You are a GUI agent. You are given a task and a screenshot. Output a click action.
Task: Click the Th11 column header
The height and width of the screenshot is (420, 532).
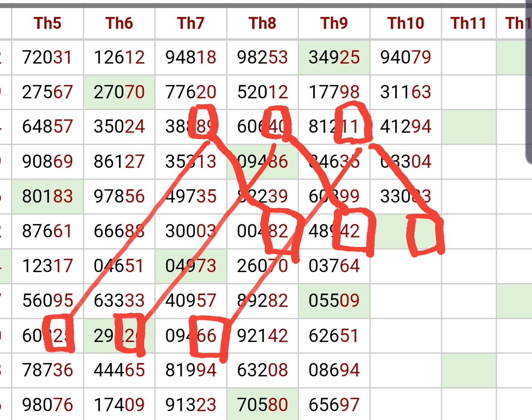[x=469, y=23]
